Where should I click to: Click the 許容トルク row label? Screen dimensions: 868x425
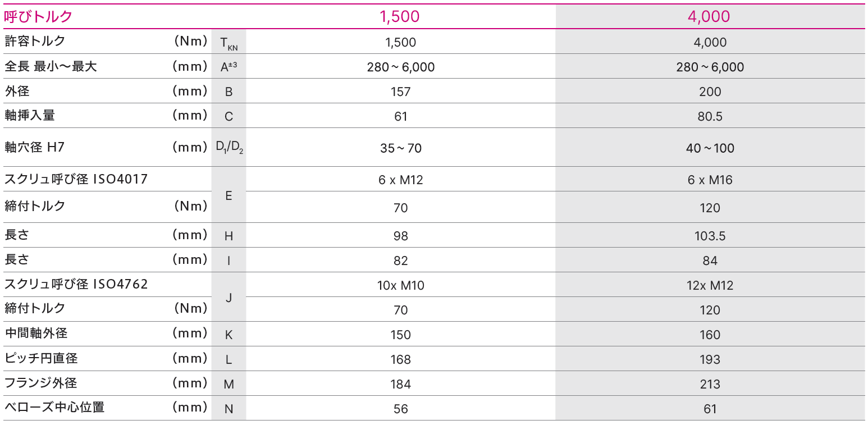tap(35, 41)
